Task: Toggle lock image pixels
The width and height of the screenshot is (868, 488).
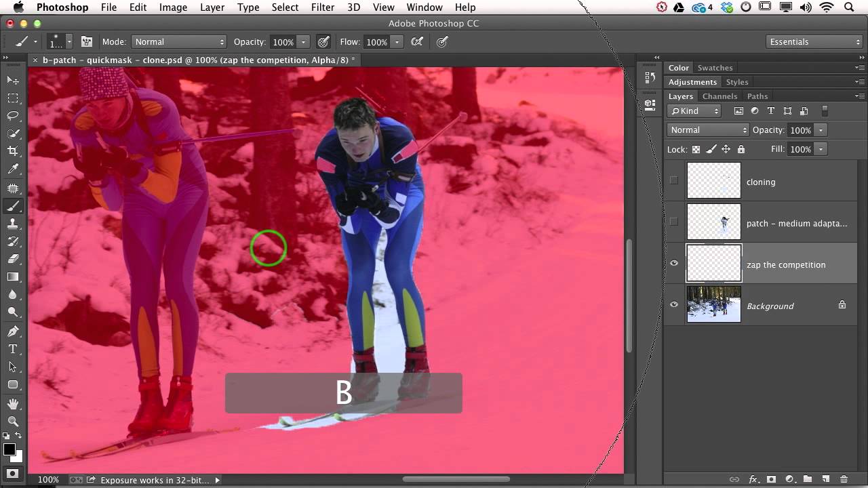Action: [711, 149]
